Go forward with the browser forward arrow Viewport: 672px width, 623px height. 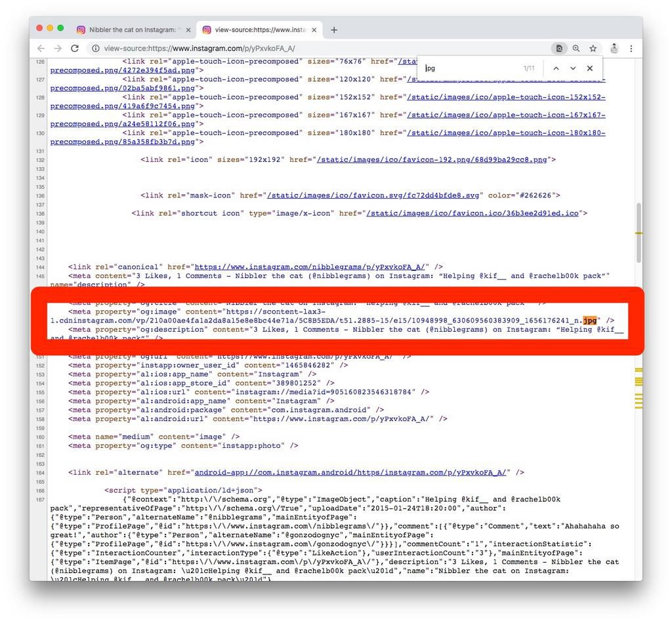pyautogui.click(x=58, y=49)
